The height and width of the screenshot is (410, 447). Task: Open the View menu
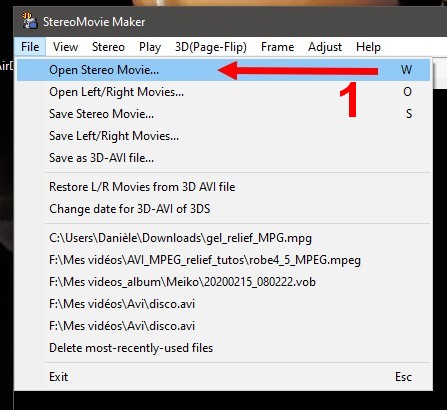point(65,47)
